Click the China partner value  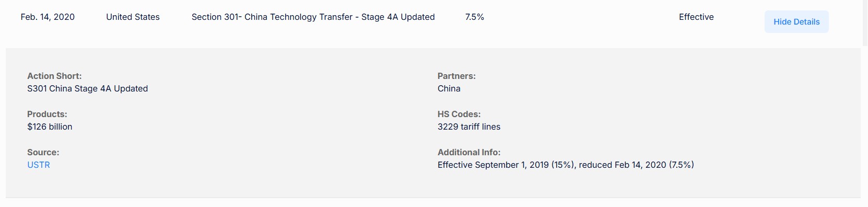click(x=449, y=88)
